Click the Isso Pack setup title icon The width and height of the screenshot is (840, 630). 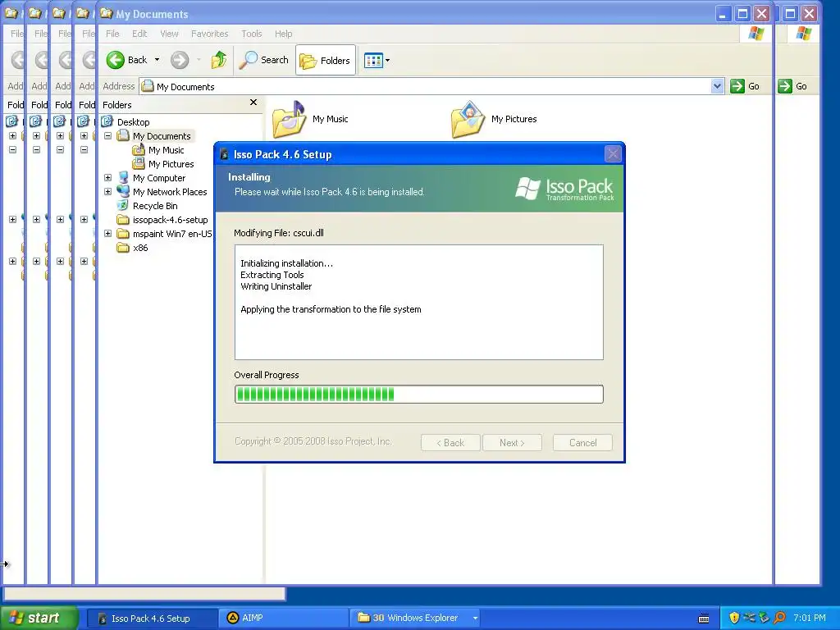coord(225,154)
